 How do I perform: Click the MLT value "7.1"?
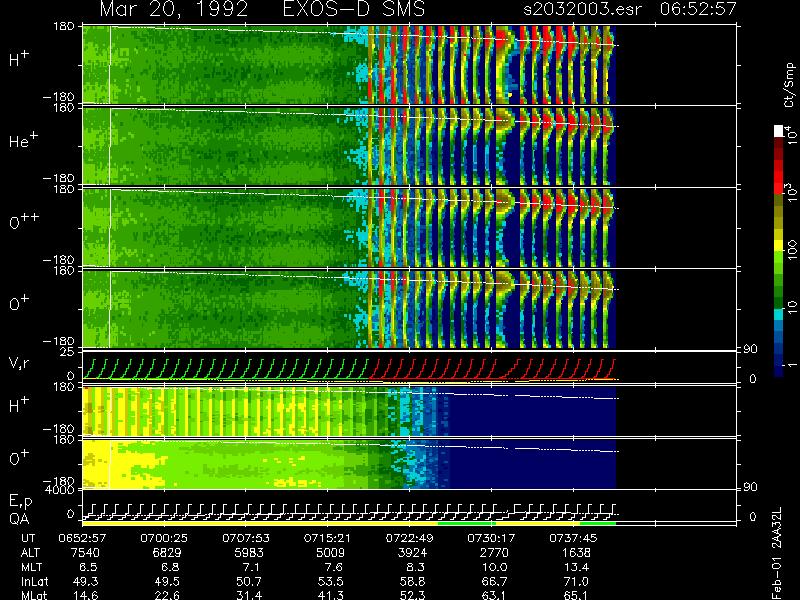tap(253, 567)
